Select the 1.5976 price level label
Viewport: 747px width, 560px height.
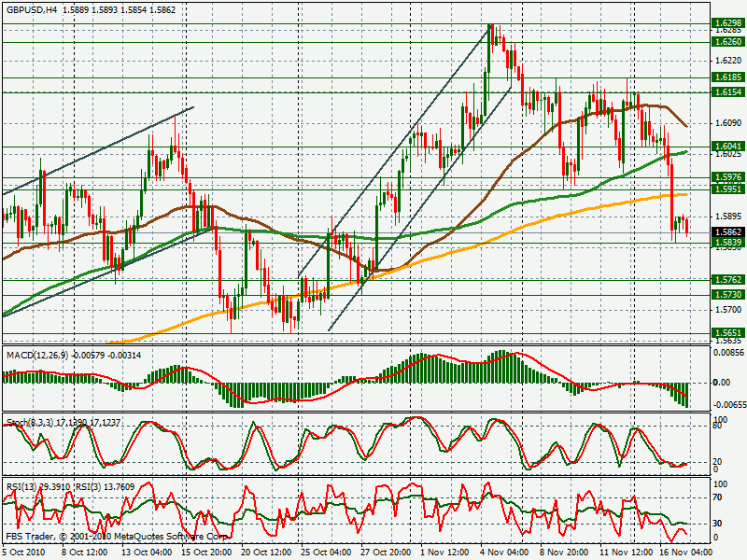click(728, 177)
